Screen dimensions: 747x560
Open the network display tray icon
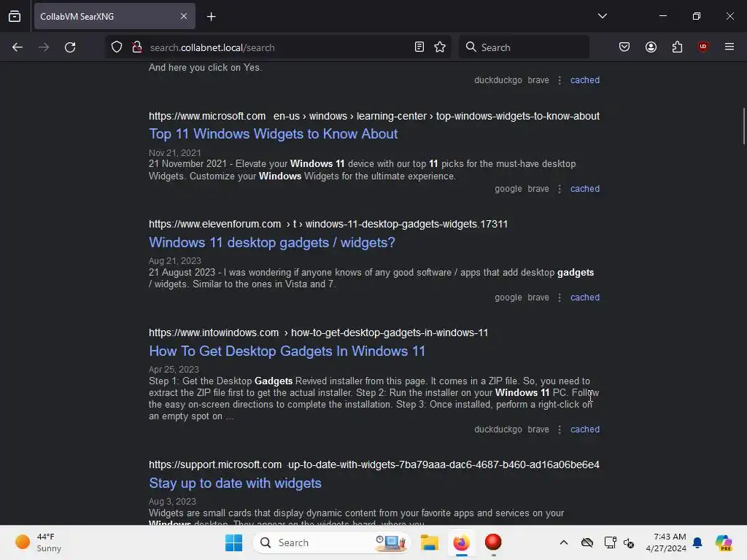pyautogui.click(x=610, y=542)
